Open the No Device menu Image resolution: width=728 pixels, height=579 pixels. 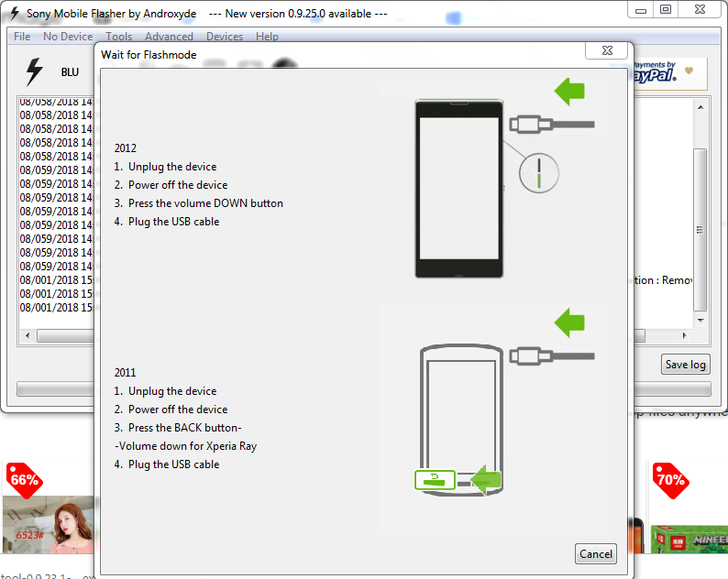pos(68,37)
